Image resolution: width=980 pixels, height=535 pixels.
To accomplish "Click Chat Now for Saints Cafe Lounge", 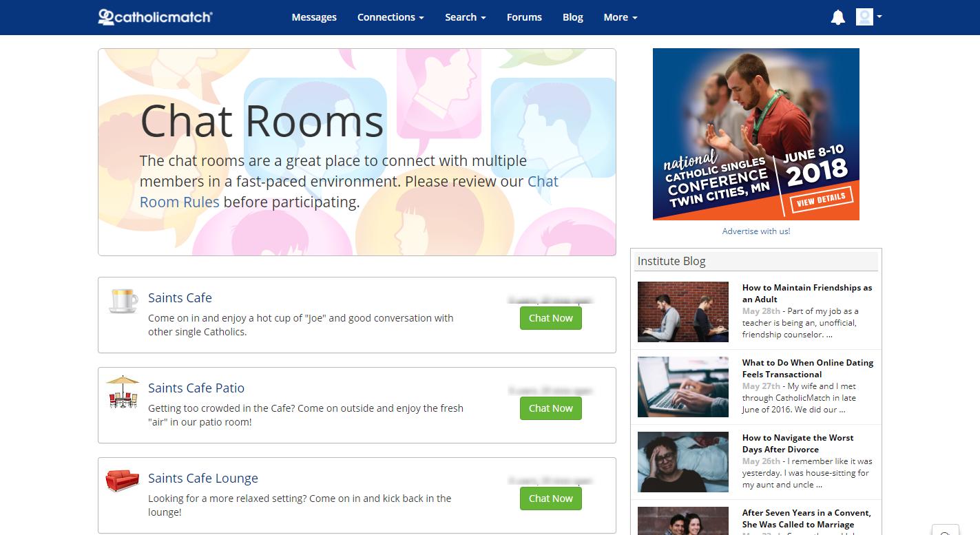I will 551,499.
